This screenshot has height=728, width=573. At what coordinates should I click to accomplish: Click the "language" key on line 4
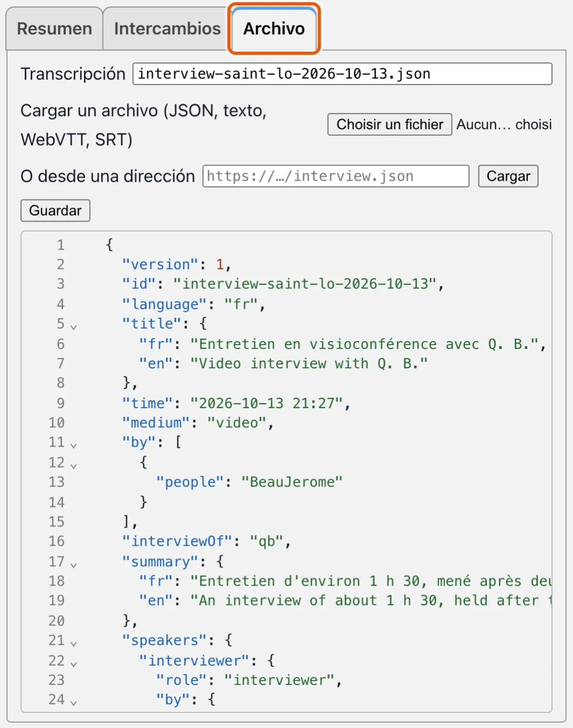(165, 304)
